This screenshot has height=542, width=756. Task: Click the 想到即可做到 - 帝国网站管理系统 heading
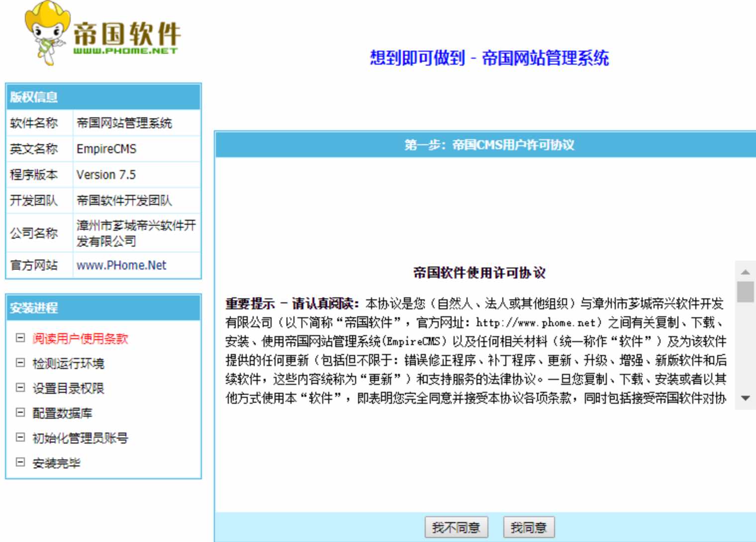(489, 58)
